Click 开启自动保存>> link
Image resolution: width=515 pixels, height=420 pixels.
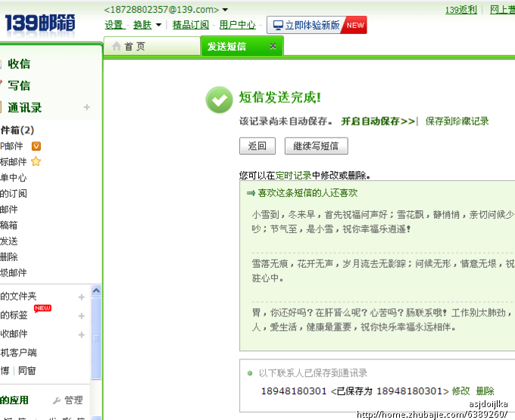coord(378,121)
